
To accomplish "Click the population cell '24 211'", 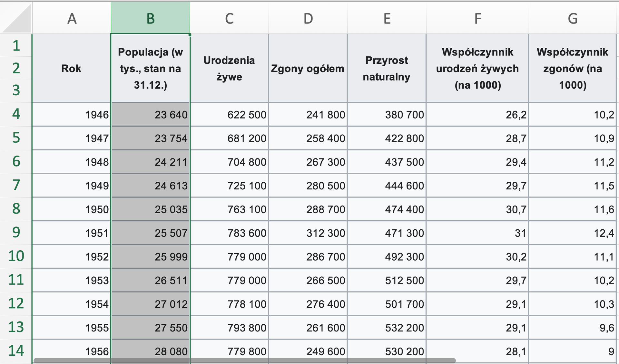I will point(151,162).
